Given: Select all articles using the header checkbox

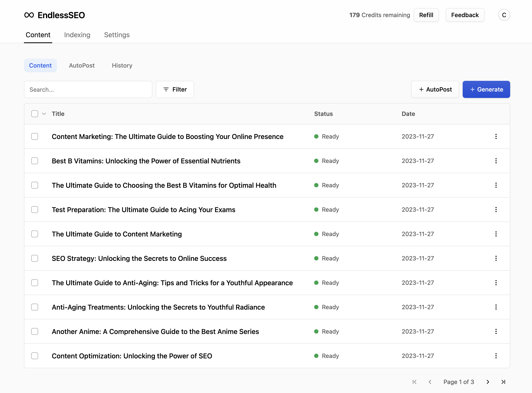Looking at the screenshot, I should (34, 114).
